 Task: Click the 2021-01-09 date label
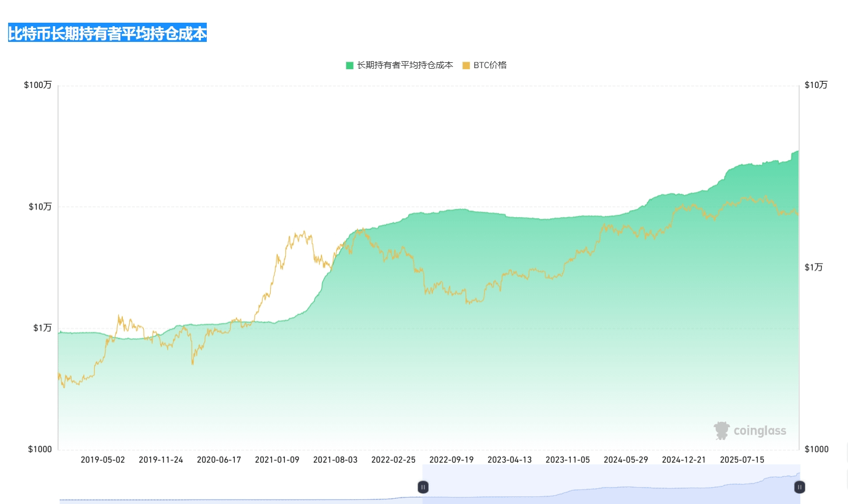(x=277, y=460)
